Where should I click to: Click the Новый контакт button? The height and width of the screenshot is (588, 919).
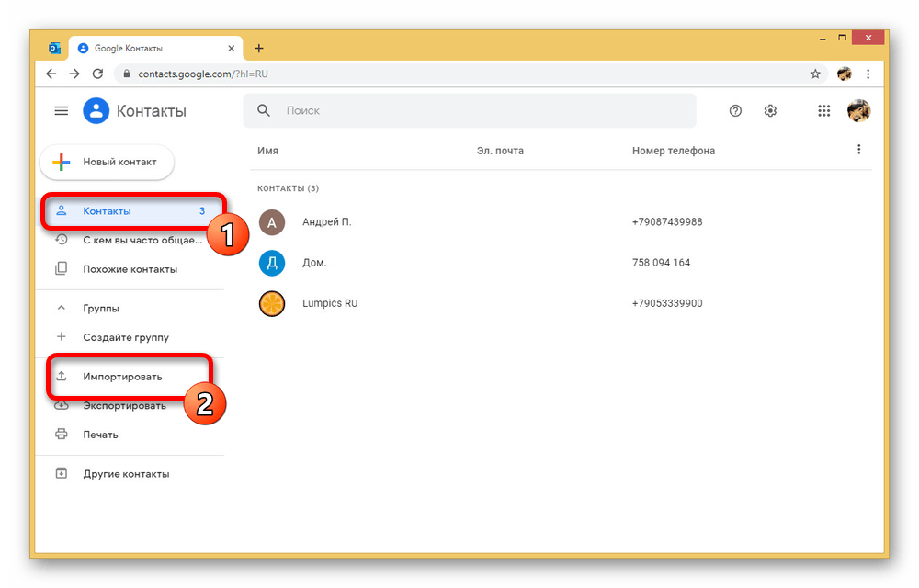(x=107, y=162)
